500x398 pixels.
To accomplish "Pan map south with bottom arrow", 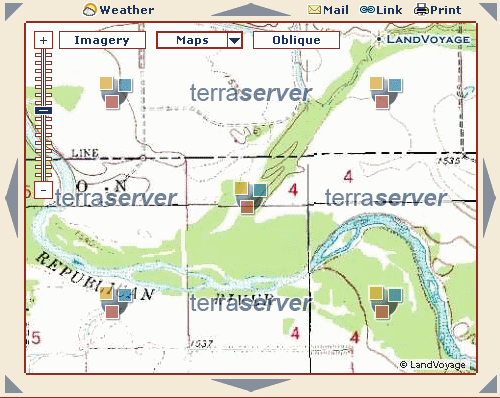I will [251, 385].
